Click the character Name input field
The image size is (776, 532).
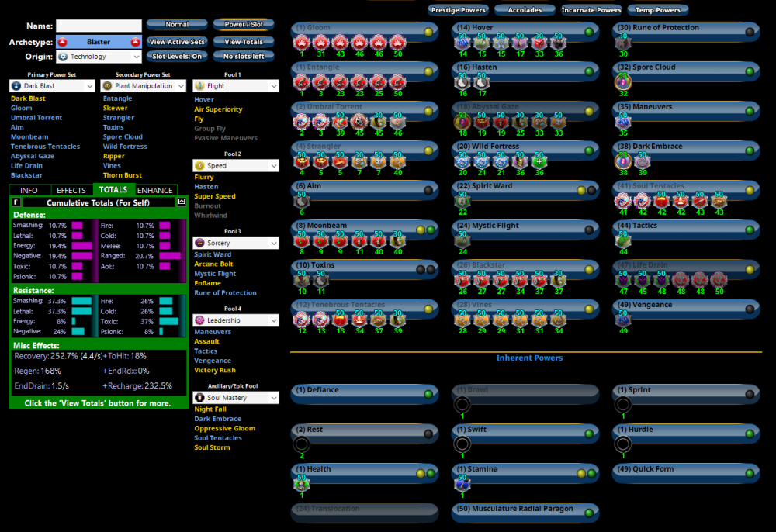[x=99, y=25]
